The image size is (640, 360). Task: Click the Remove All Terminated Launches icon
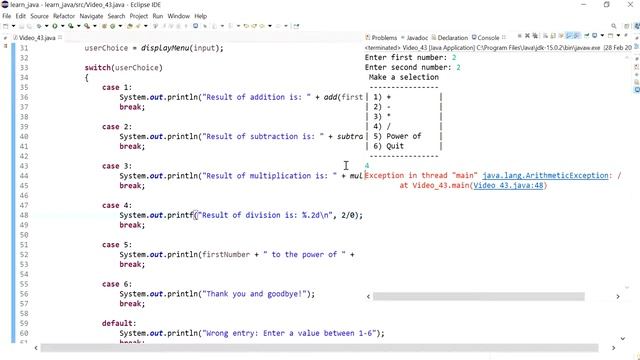click(x=535, y=36)
